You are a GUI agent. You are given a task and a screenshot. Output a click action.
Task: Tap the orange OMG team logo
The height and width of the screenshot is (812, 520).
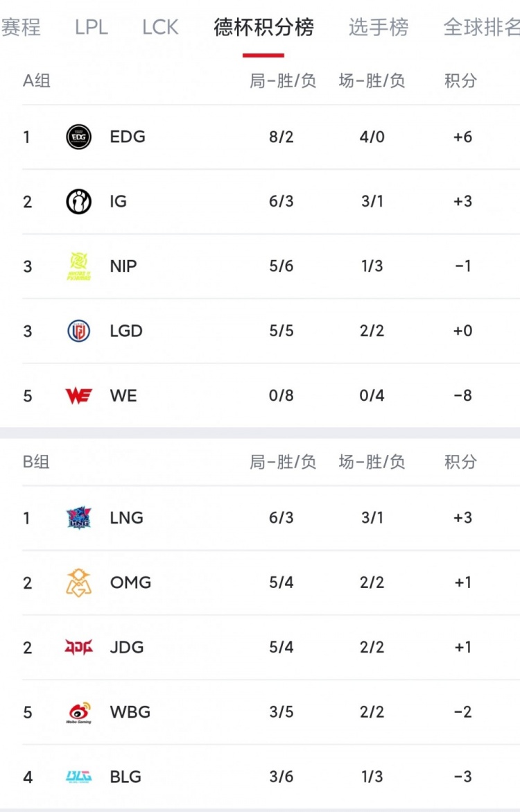click(78, 582)
